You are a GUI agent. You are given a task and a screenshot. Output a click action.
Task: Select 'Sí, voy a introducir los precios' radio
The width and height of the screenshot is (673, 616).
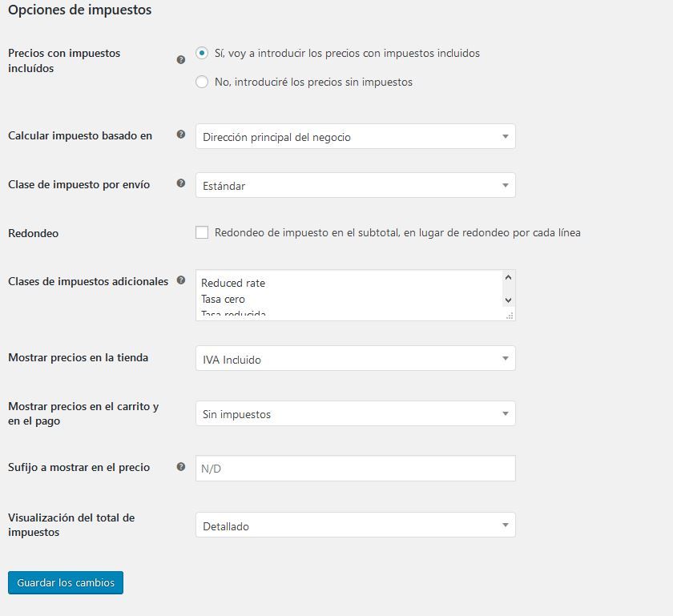(202, 53)
